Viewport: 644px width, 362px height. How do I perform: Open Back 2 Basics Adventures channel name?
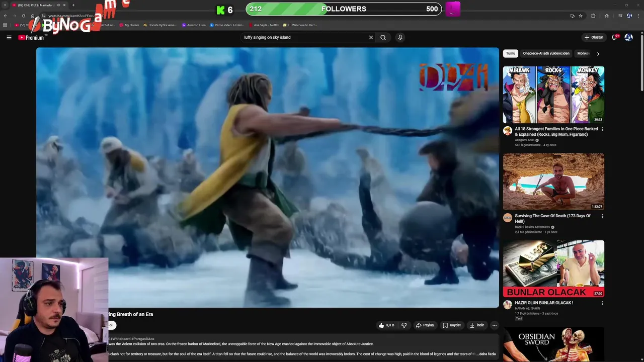pos(532,227)
